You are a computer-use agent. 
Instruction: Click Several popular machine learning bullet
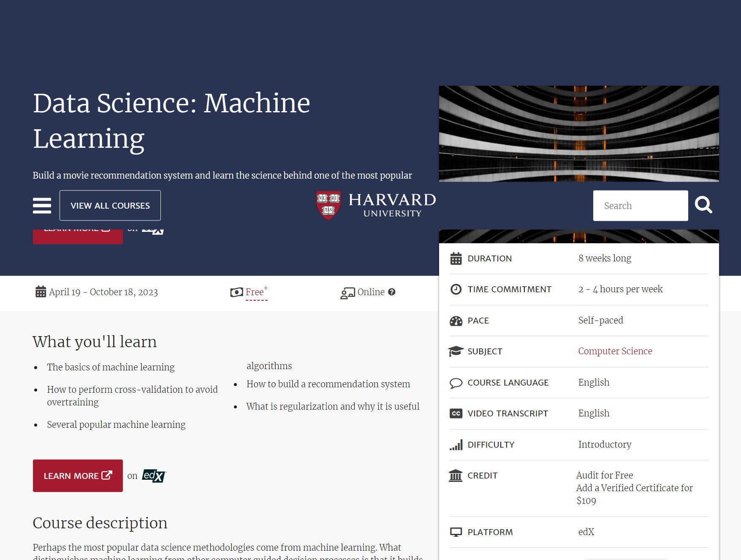116,424
